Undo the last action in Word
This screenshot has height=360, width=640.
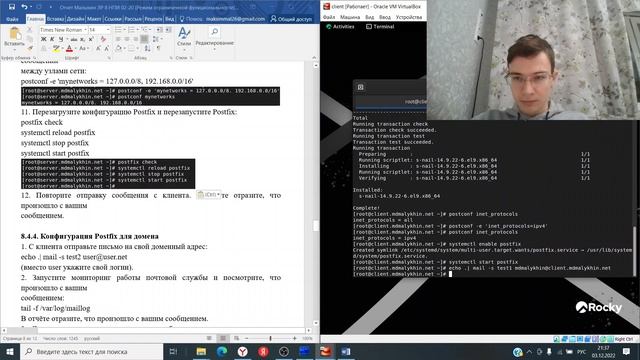click(x=24, y=7)
